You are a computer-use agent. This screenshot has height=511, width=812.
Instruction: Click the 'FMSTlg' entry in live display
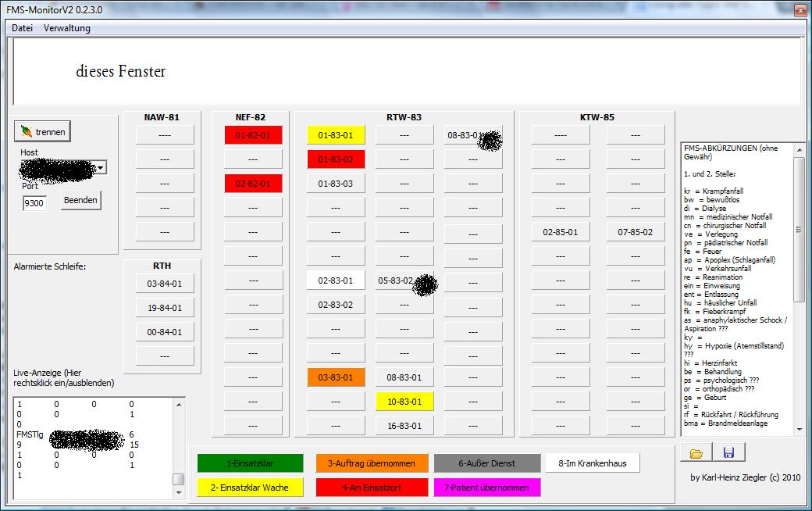coord(30,434)
